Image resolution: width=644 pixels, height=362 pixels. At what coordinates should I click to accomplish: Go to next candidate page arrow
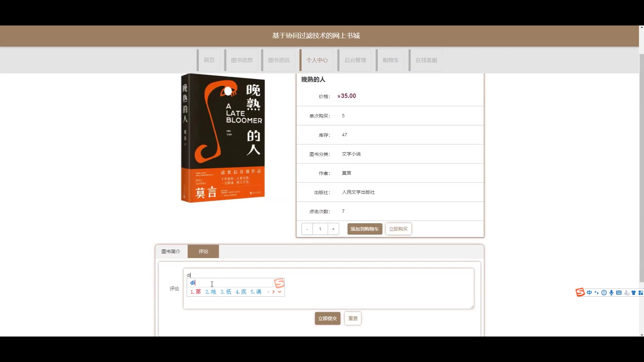click(274, 292)
